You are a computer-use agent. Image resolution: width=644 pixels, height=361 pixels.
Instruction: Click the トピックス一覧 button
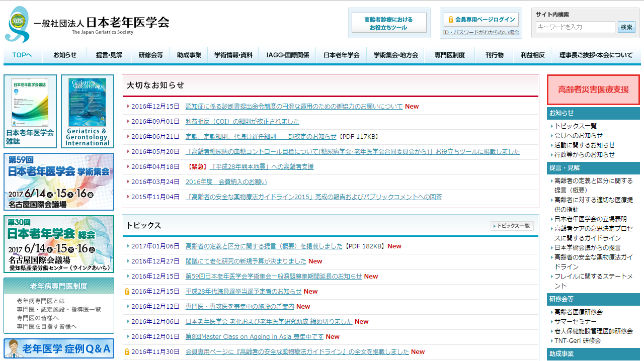pyautogui.click(x=512, y=226)
